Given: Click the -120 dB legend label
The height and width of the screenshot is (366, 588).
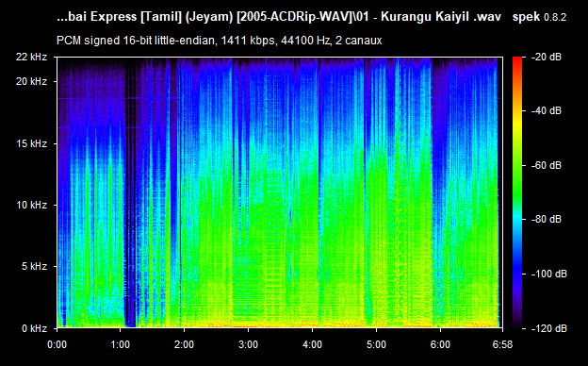Looking at the screenshot, I should pyautogui.click(x=549, y=328).
